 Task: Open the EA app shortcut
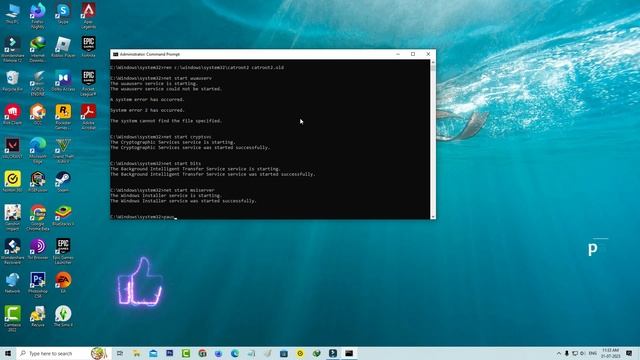click(x=63, y=283)
